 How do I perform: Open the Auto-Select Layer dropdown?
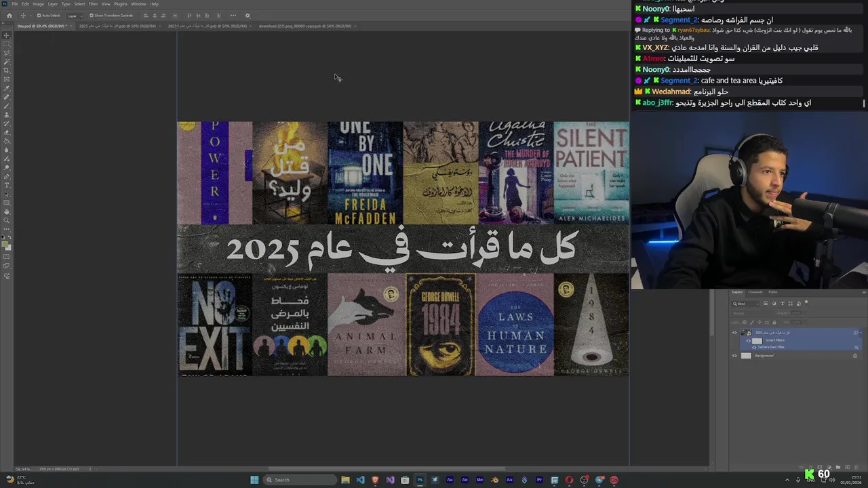(x=75, y=16)
